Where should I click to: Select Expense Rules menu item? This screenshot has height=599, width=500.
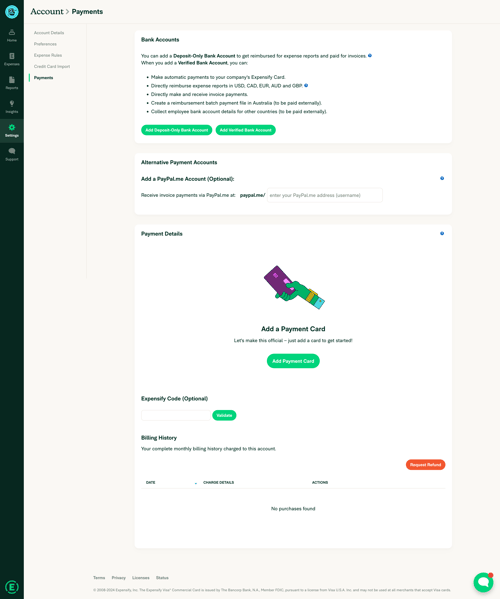48,55
